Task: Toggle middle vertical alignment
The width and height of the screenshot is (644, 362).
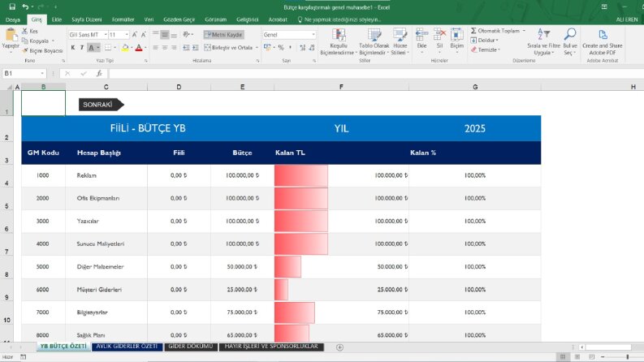Action: (x=164, y=34)
